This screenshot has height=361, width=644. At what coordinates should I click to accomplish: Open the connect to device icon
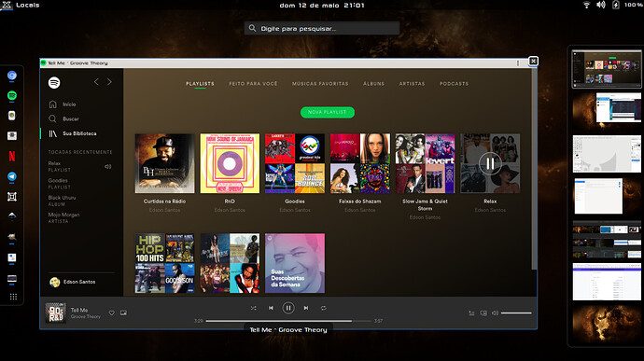(483, 312)
